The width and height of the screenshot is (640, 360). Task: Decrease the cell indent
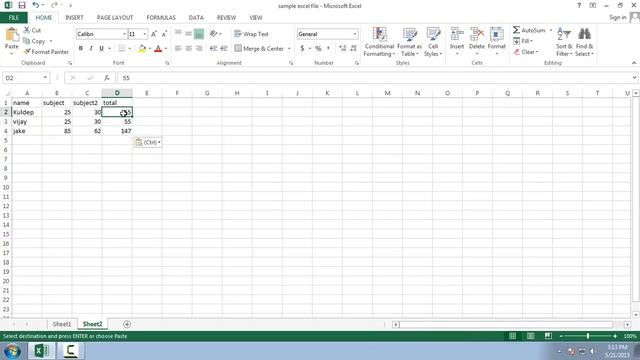[213, 49]
